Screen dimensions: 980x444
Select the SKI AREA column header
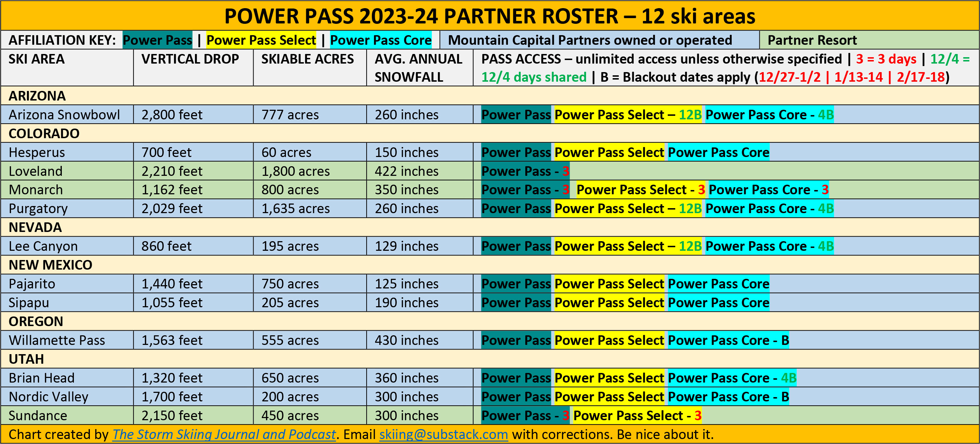tap(37, 59)
